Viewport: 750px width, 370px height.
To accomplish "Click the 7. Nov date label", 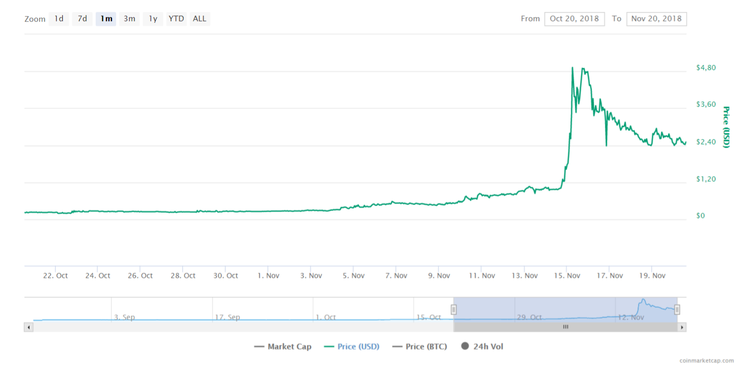I will click(396, 276).
